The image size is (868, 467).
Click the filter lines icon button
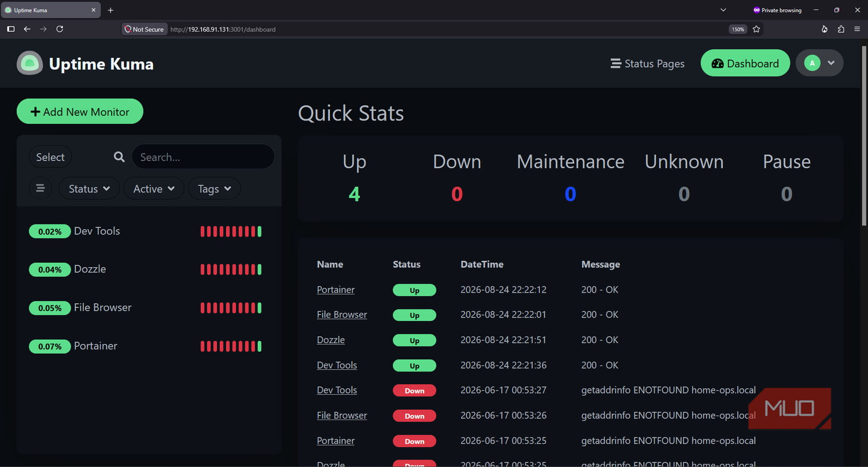(x=41, y=188)
